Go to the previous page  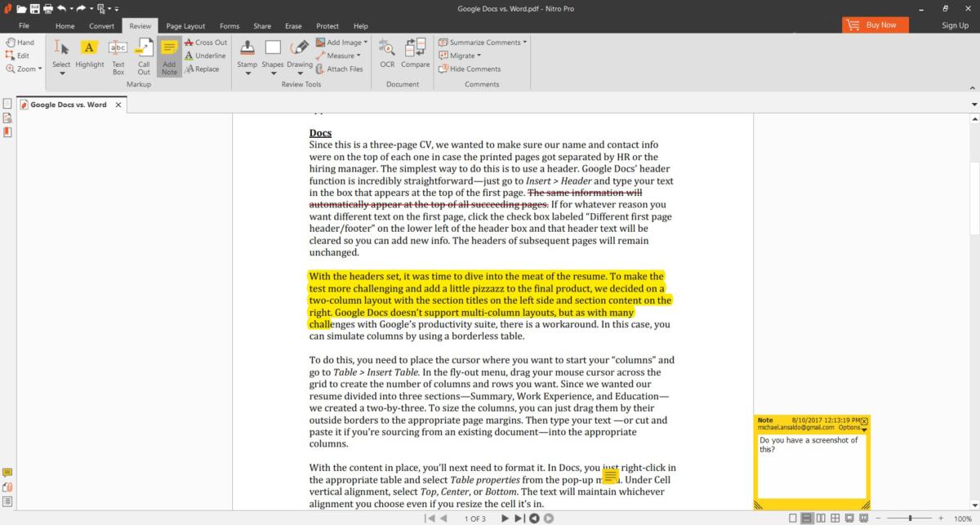pos(443,518)
